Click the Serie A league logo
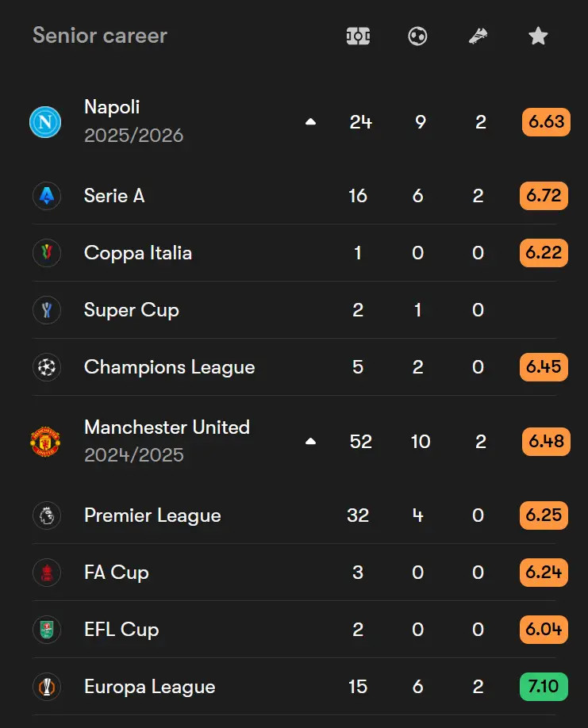Image resolution: width=588 pixels, height=728 pixels. click(47, 196)
